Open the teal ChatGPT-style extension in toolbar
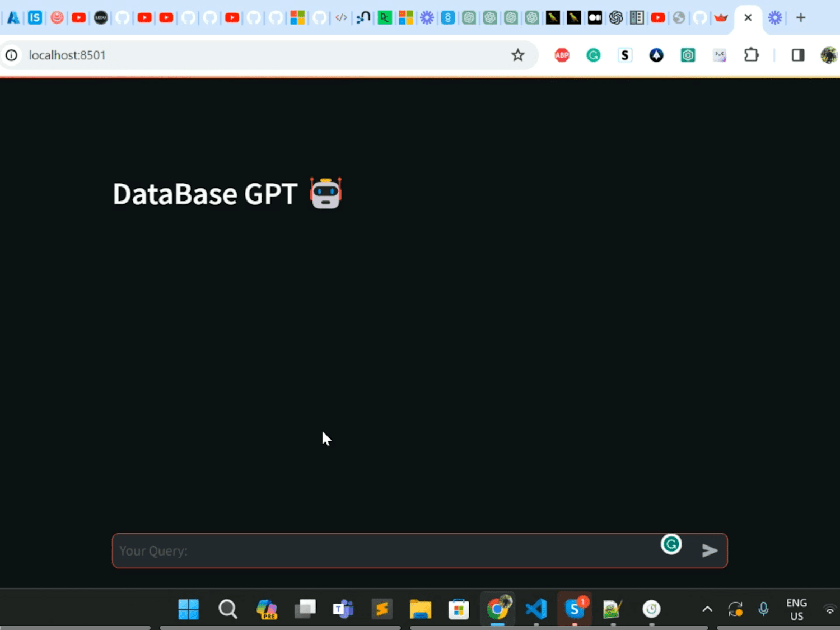This screenshot has height=630, width=840. point(688,55)
